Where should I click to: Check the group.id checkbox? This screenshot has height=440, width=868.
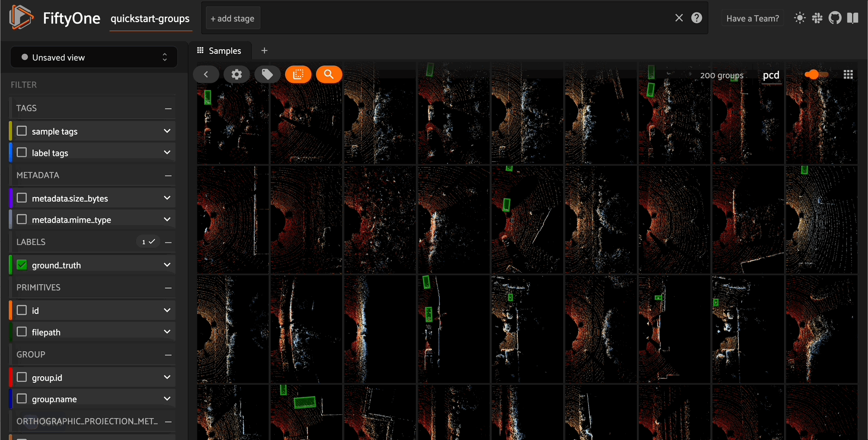22,377
